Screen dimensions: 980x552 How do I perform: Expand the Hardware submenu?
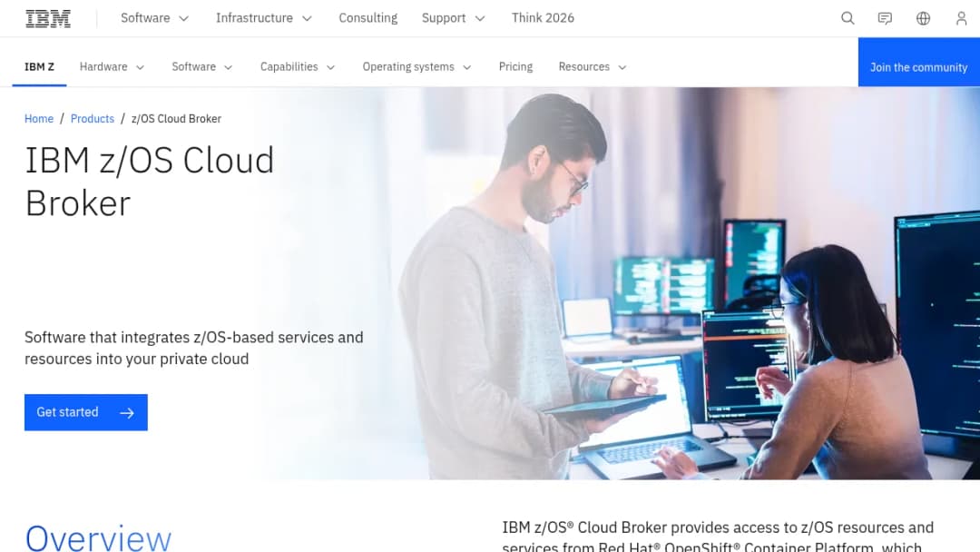(x=112, y=67)
